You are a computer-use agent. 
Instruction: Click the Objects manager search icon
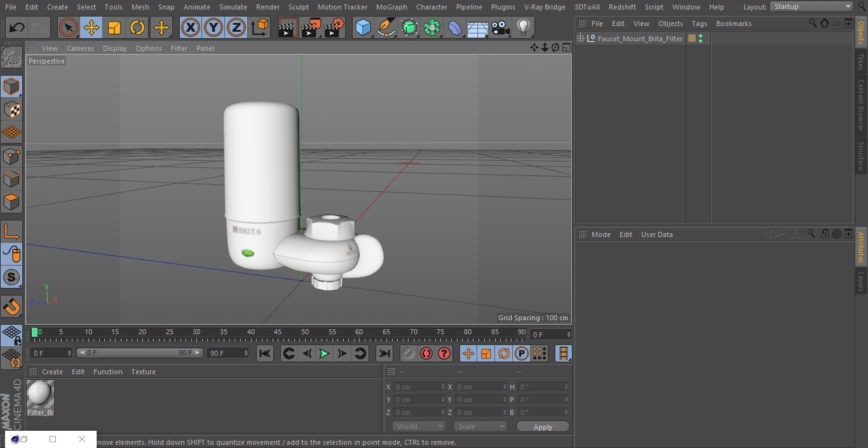click(x=813, y=23)
